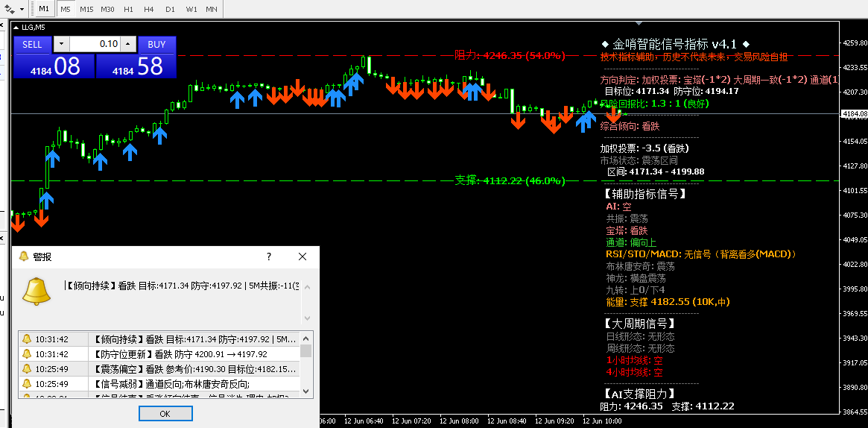Click time axis label 12 Jun 08:00
868x428 pixels.
[x=459, y=421]
